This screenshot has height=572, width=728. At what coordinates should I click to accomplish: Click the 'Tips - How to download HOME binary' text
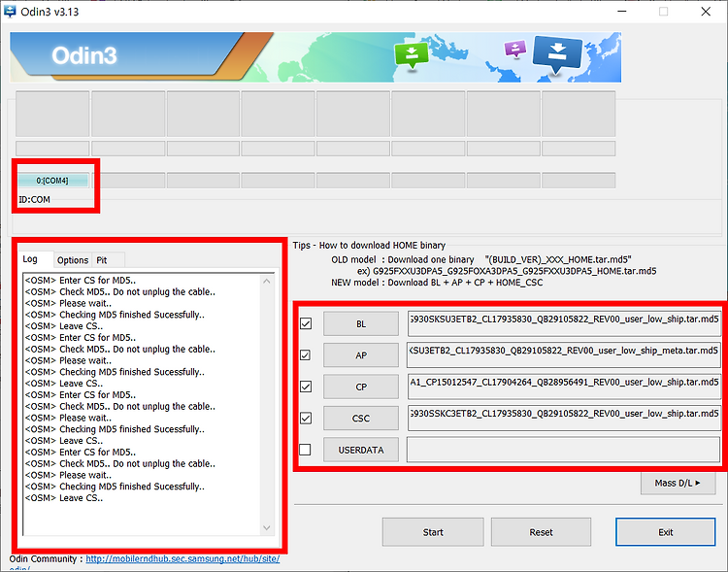pos(369,246)
